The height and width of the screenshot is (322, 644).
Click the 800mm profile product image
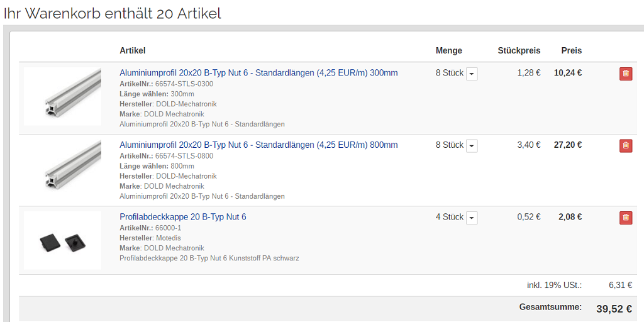pos(63,169)
